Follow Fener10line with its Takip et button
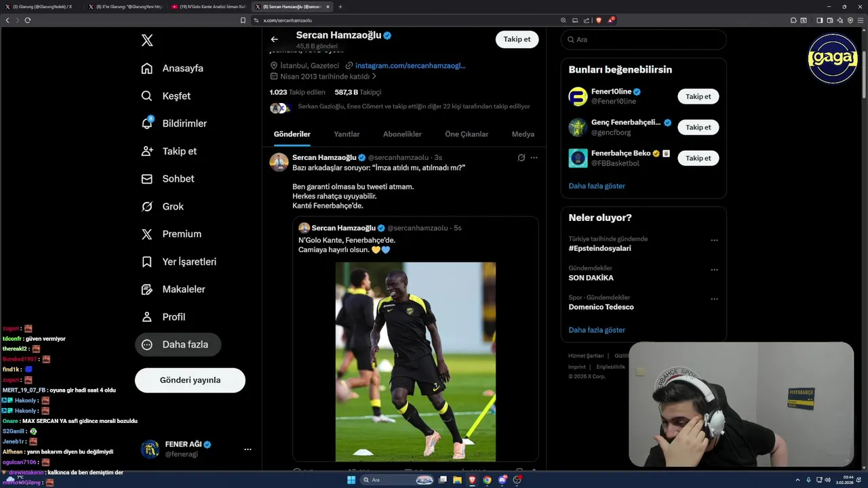This screenshot has width=868, height=488. (698, 96)
